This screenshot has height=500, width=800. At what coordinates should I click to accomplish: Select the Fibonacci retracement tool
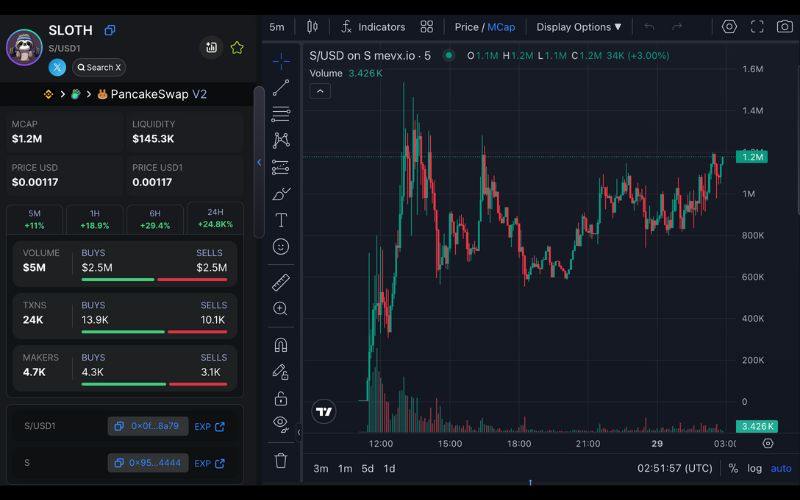click(x=281, y=114)
